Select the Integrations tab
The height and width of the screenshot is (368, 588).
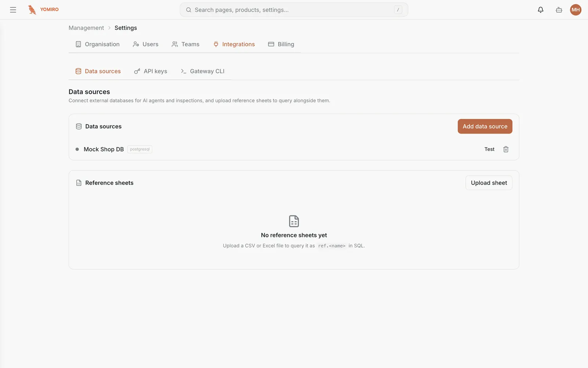point(234,44)
